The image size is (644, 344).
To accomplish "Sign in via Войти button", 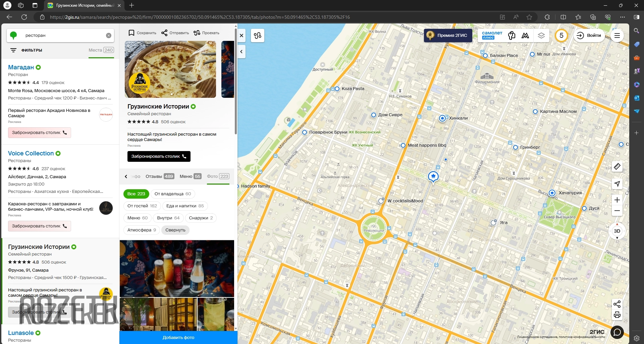I will pyautogui.click(x=589, y=36).
